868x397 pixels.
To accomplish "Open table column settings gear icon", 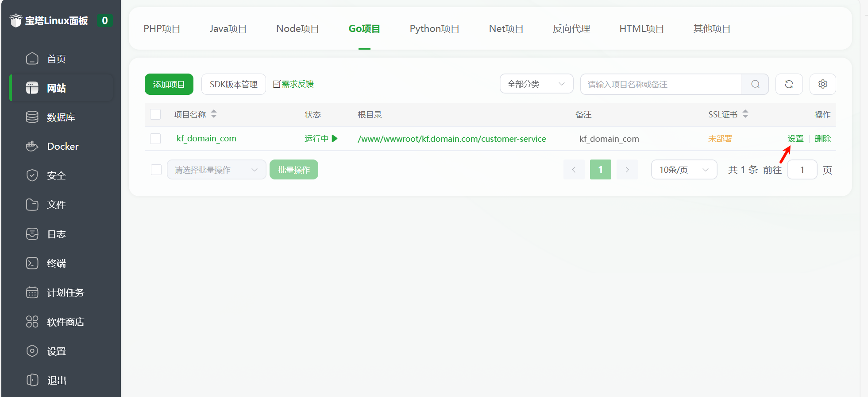I will 822,84.
